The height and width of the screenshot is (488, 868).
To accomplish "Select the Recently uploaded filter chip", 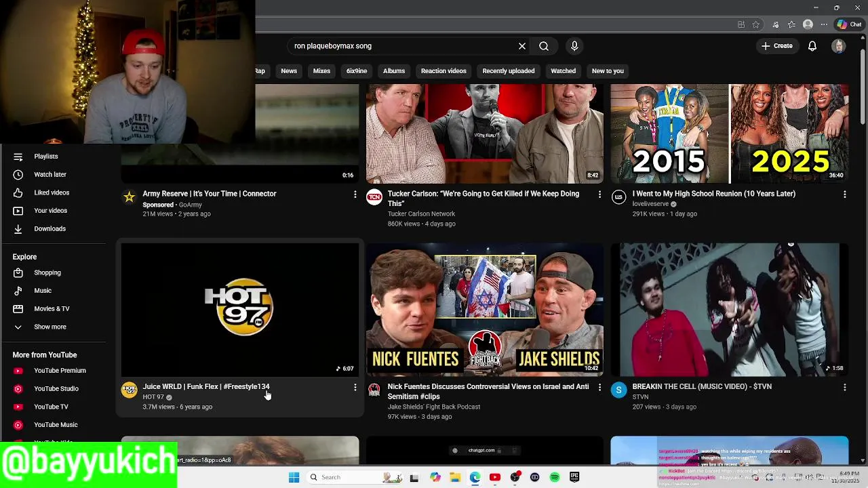I will click(x=509, y=70).
